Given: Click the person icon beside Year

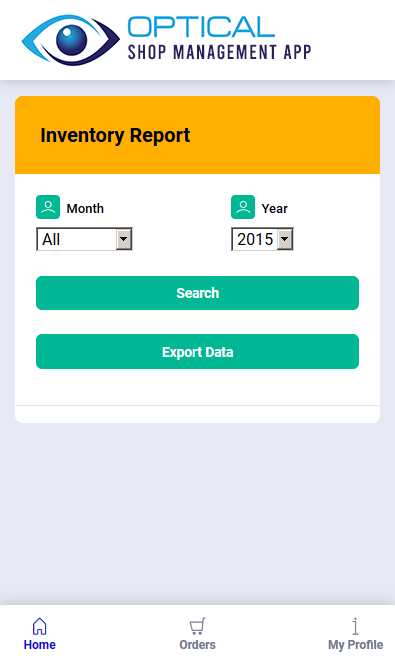Looking at the screenshot, I should coord(243,207).
